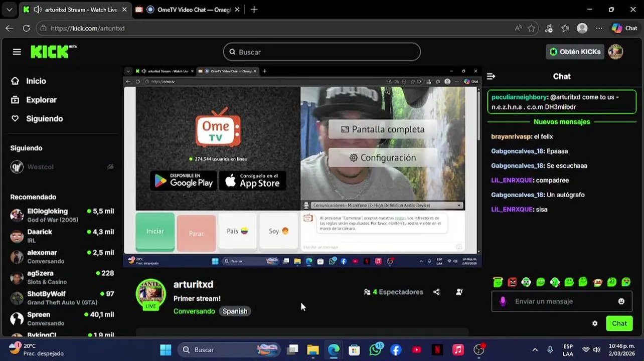Toggle volume icon in system tray
644x361 pixels.
click(596, 349)
